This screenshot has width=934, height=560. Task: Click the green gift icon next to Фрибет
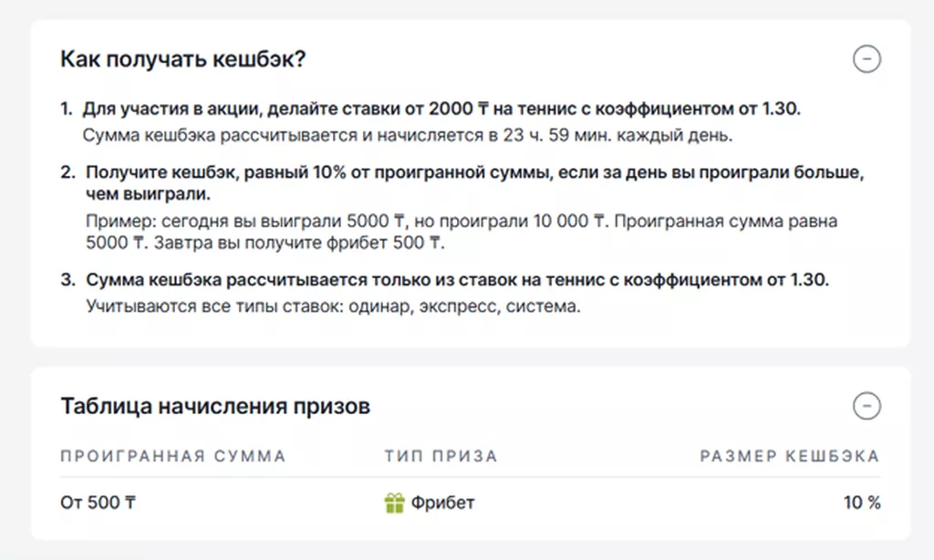click(x=394, y=503)
